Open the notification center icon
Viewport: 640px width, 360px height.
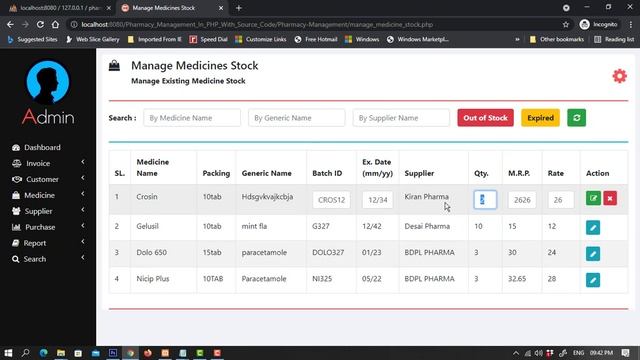[x=625, y=353]
